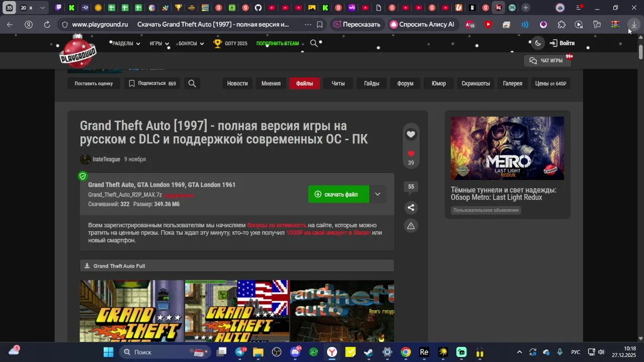The image size is (644, 362).
Task: Open Task View on the taskbar
Action: click(221, 352)
